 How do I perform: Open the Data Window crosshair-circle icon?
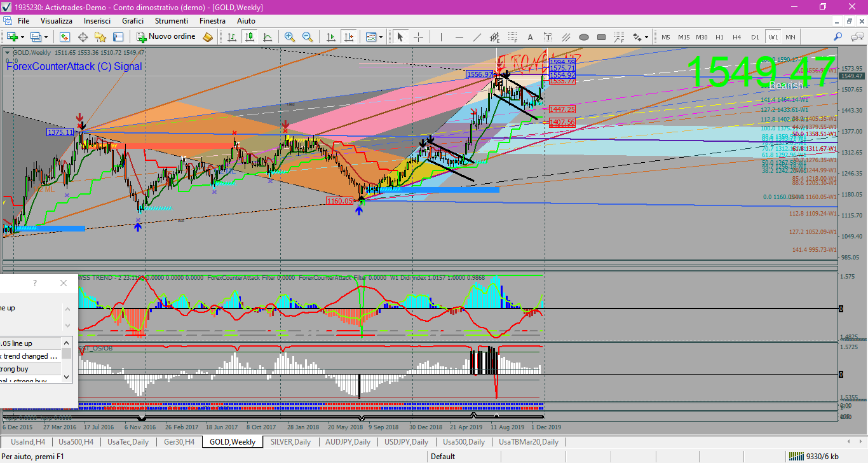83,37
